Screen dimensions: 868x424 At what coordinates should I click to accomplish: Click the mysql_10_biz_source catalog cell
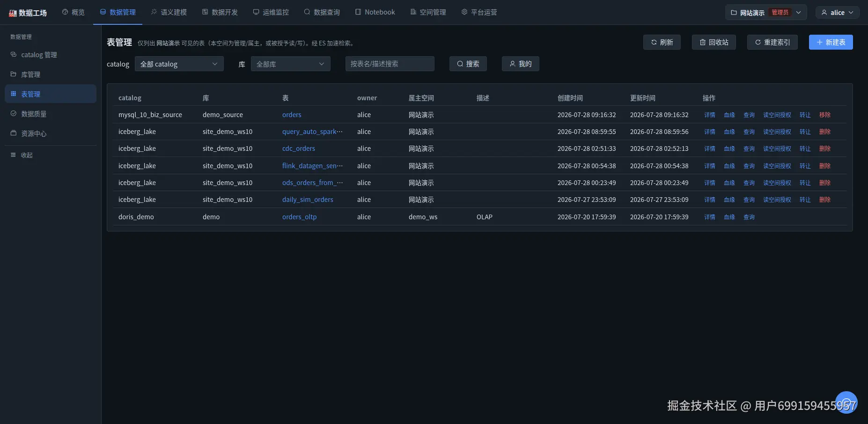150,115
